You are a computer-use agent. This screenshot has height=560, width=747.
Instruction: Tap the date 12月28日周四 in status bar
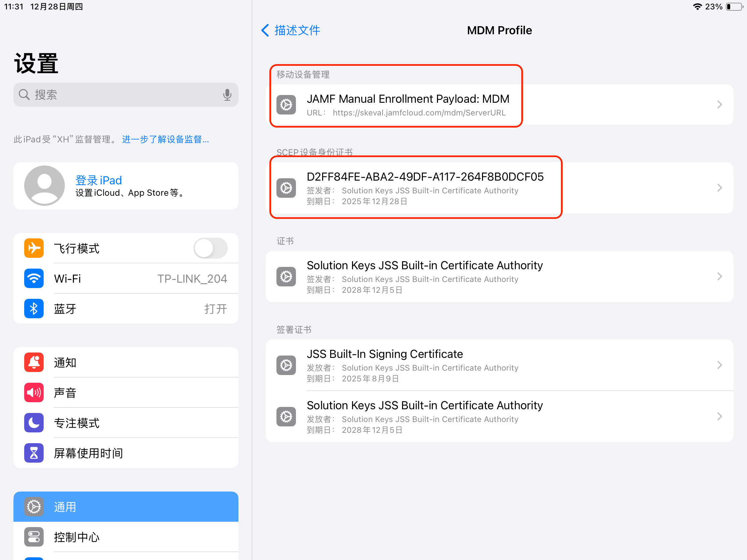(x=56, y=7)
